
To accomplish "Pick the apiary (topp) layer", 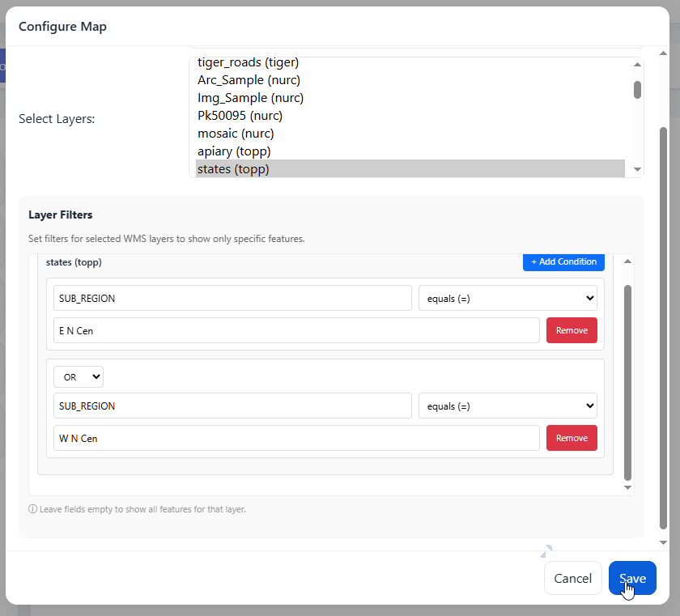I will pyautogui.click(x=234, y=151).
